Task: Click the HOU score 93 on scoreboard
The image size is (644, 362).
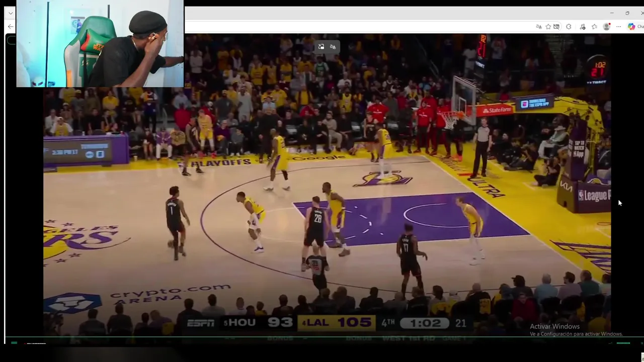Action: 280,323
